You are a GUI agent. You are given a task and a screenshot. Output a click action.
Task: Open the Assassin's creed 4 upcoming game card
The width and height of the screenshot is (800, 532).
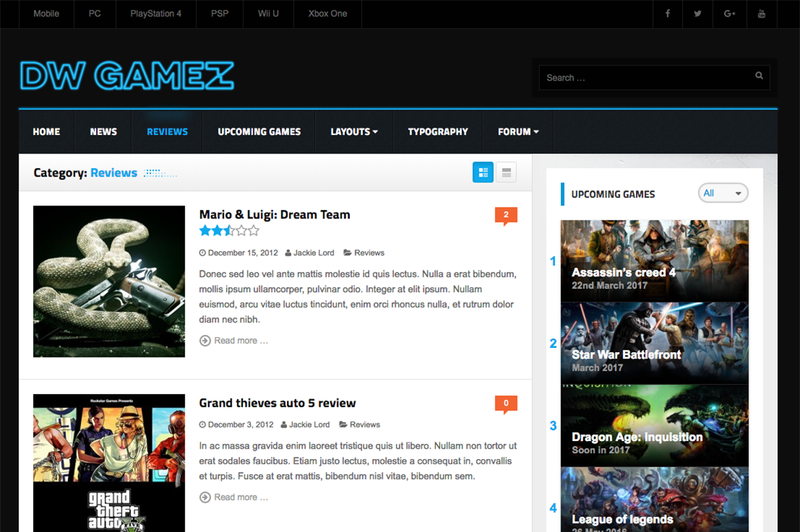(x=654, y=261)
